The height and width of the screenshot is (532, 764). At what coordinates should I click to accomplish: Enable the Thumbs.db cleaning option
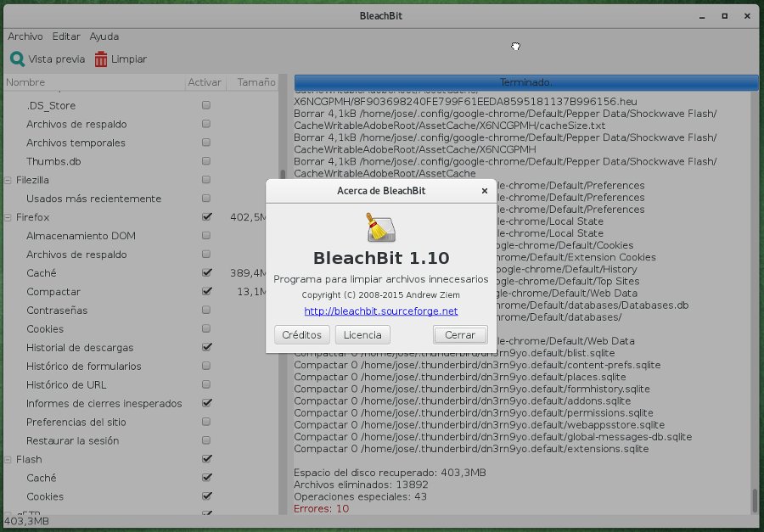(205, 161)
